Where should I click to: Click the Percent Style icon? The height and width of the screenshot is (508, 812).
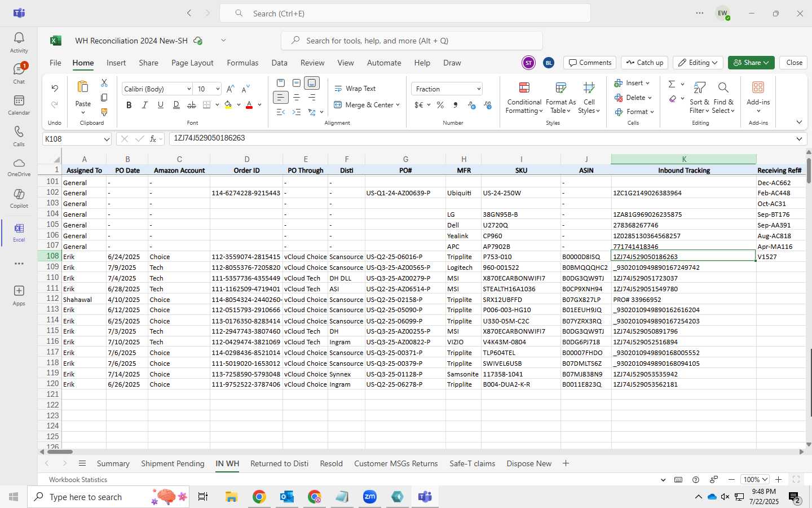coord(440,105)
